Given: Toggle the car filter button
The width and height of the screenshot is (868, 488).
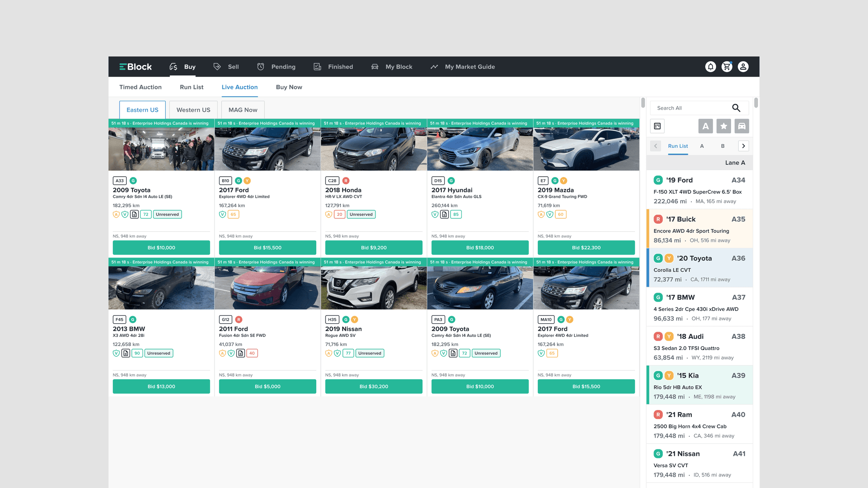Looking at the screenshot, I should [742, 126].
